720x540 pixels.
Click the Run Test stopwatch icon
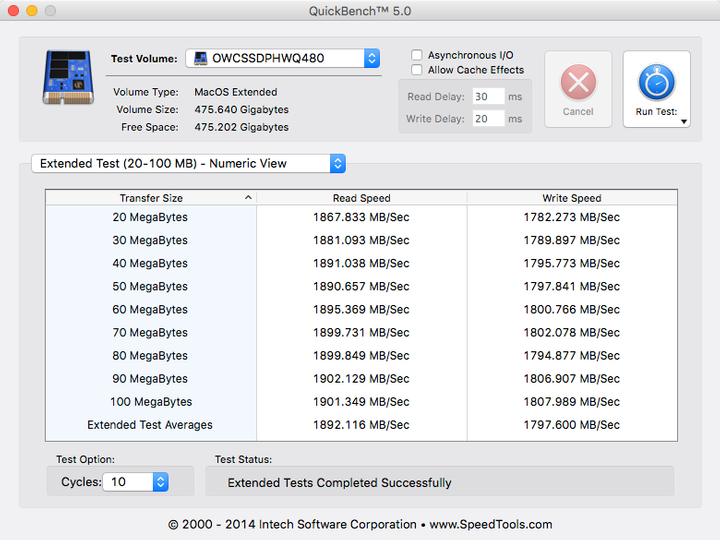point(656,81)
